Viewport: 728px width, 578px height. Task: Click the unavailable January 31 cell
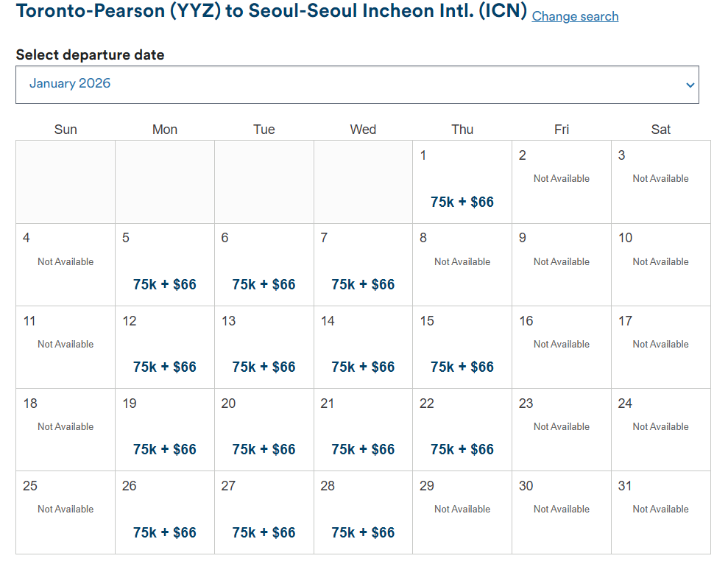[660, 509]
